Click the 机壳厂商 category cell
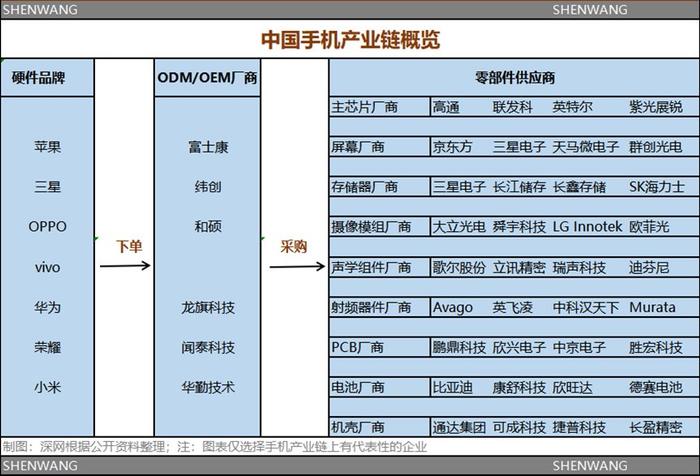 (380, 427)
